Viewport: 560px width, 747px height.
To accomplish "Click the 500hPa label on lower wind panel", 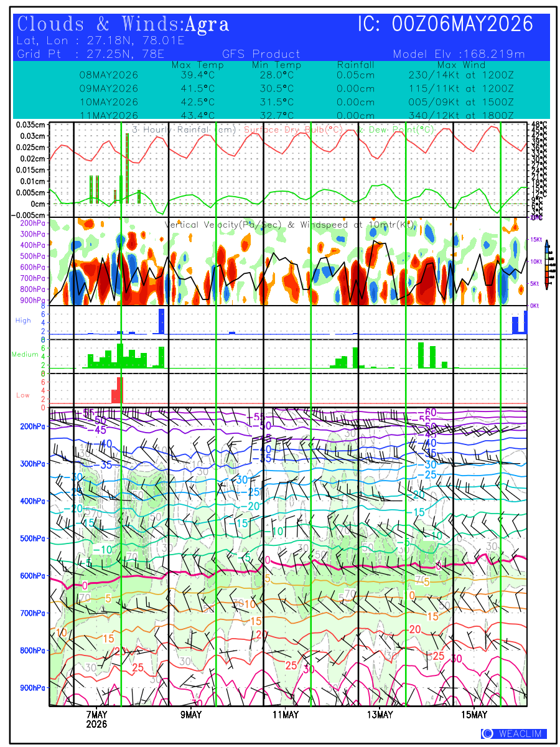I will pyautogui.click(x=32, y=538).
